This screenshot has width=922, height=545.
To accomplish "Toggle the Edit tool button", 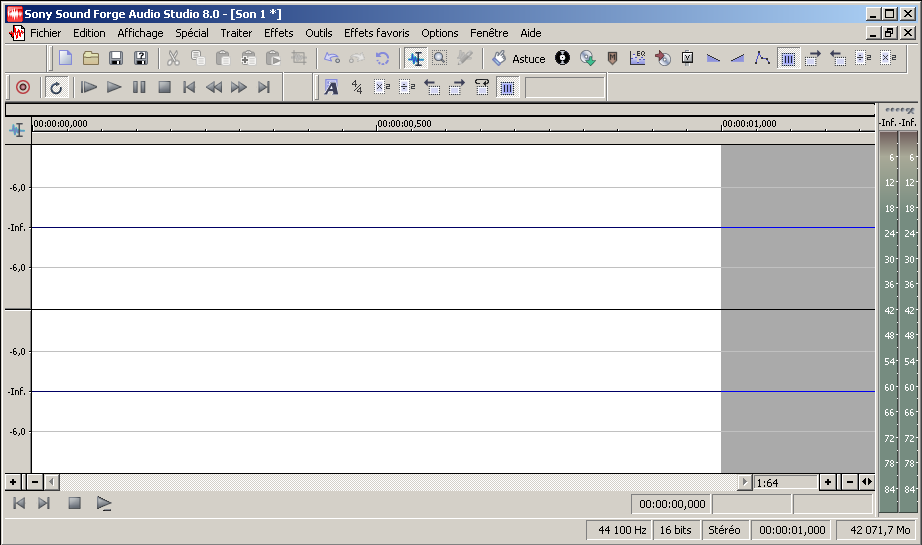I will [x=415, y=59].
